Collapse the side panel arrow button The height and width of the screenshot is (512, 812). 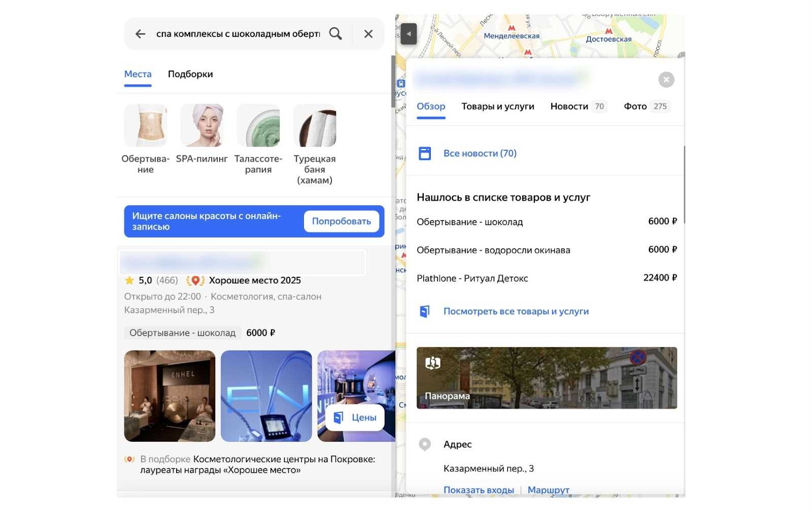(x=409, y=34)
